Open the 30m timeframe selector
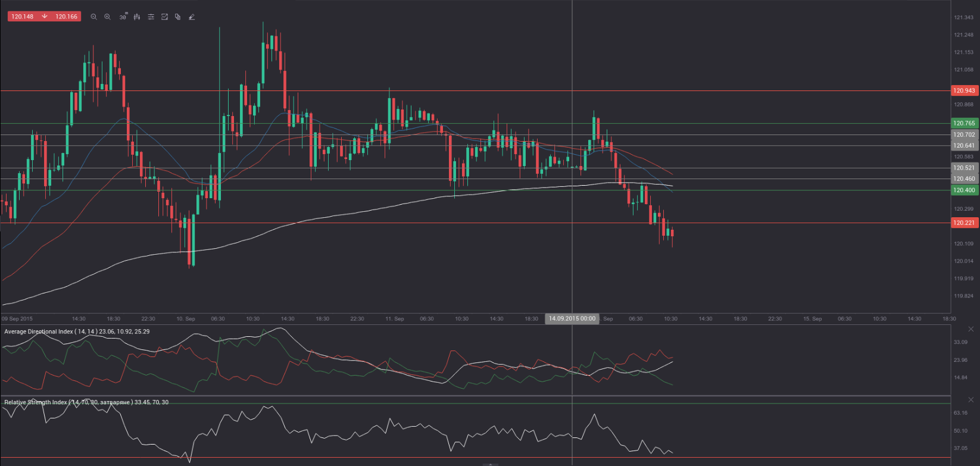The width and height of the screenshot is (980, 466). coord(123,17)
